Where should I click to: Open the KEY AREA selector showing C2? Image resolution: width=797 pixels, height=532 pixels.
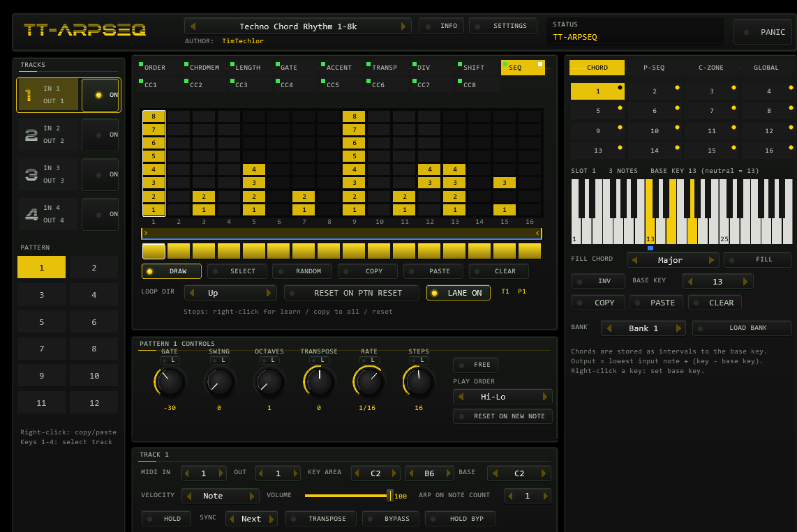pyautogui.click(x=375, y=473)
